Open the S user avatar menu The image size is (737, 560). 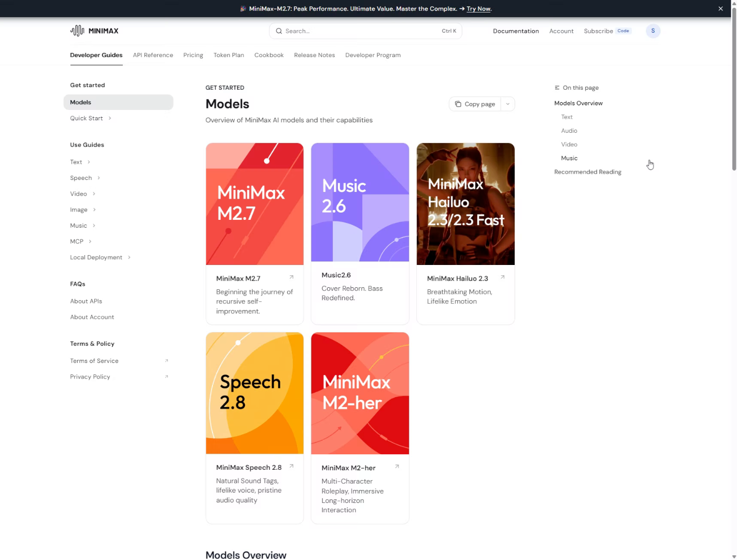[x=653, y=31]
